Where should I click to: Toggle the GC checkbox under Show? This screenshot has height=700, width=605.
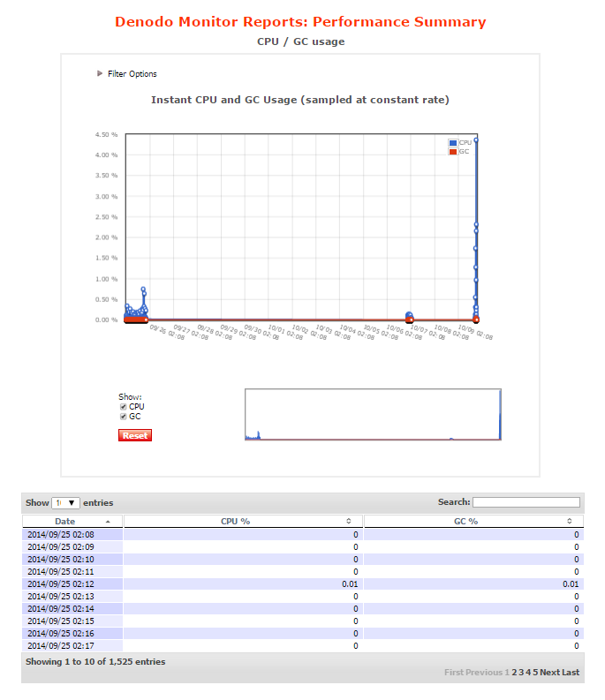click(124, 417)
